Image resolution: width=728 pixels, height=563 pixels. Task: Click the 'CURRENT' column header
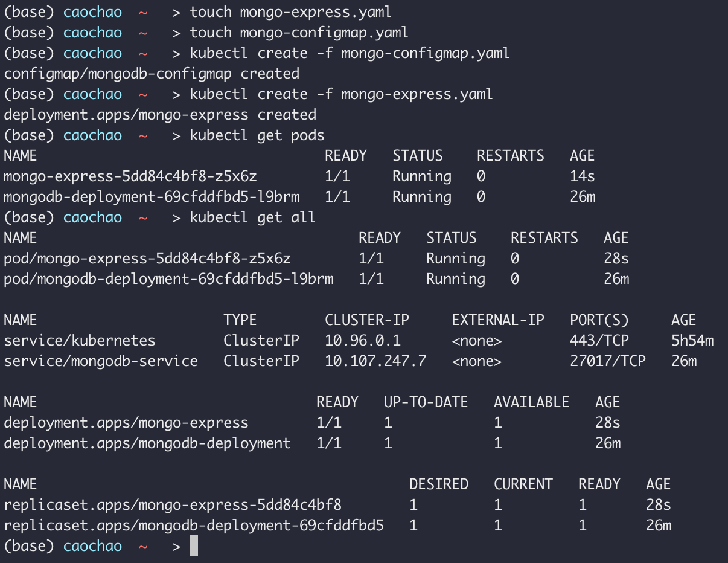click(523, 484)
